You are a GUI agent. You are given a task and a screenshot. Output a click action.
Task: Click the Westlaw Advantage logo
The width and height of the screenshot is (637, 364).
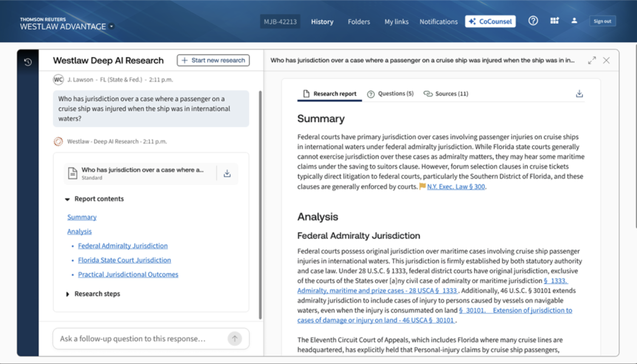tap(63, 24)
